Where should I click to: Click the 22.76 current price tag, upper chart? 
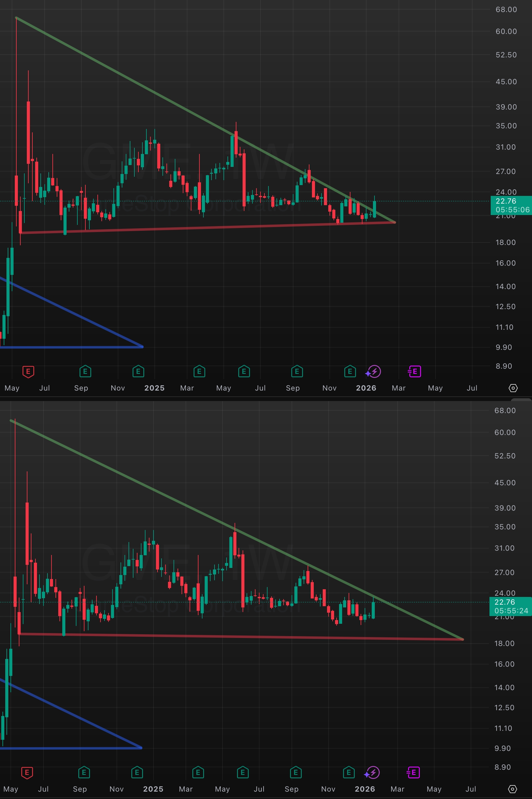511,205
